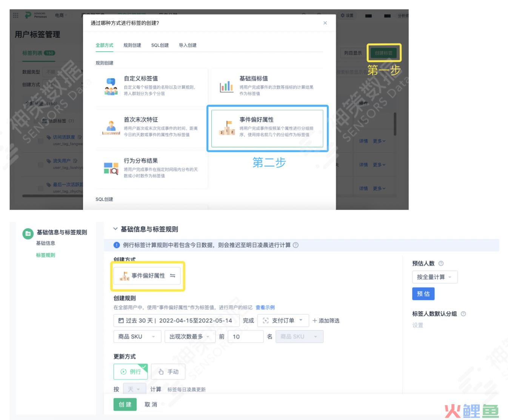Click the tag list vertical scrollbar
508x420 pixels.
pyautogui.click(x=395, y=124)
